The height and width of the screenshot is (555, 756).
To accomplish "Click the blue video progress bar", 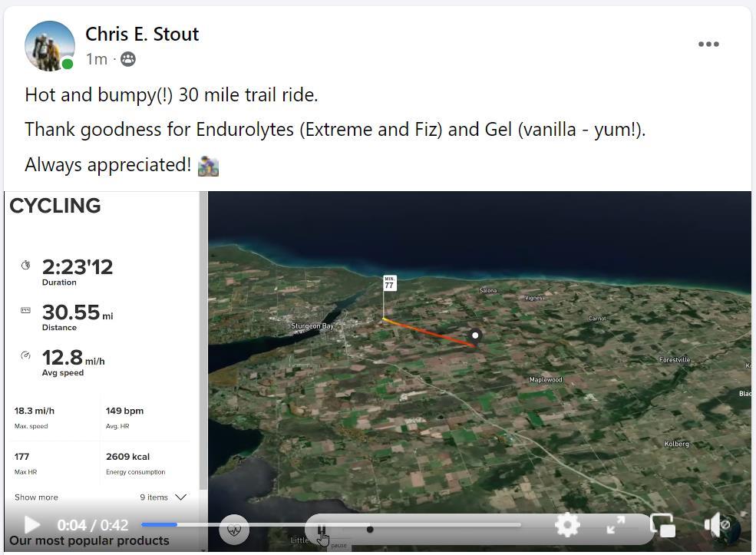I will click(x=159, y=524).
